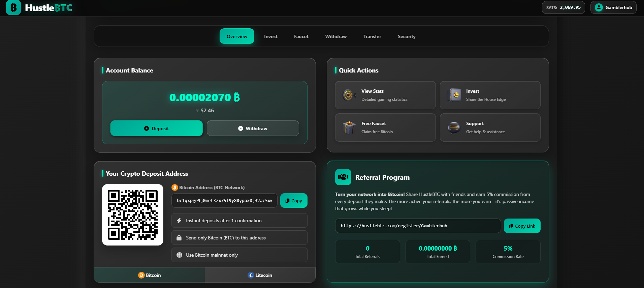
Task: Click the Invest safe icon
Action: click(454, 95)
